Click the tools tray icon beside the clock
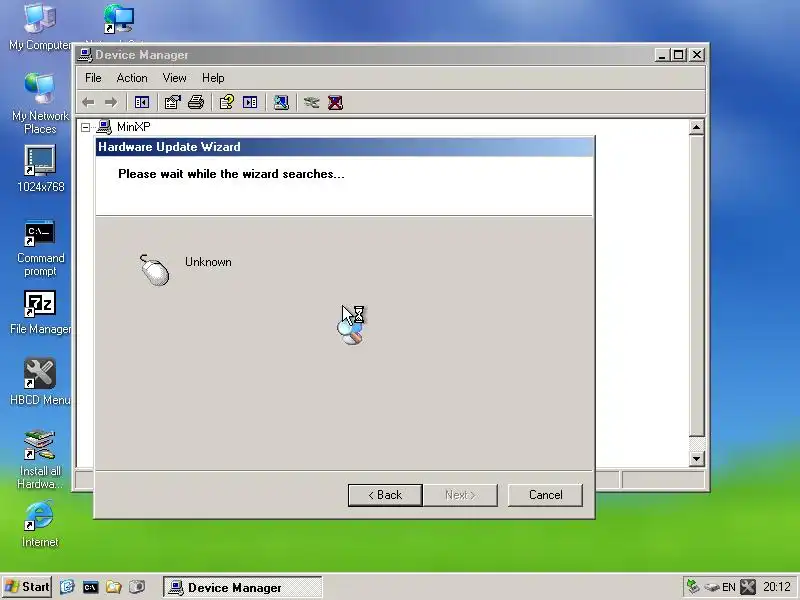 pos(748,587)
